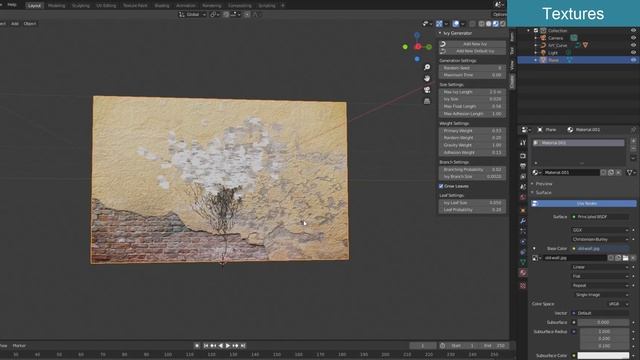Open the Tool properties tab icon
This screenshot has width=640, height=360.
coord(523,143)
